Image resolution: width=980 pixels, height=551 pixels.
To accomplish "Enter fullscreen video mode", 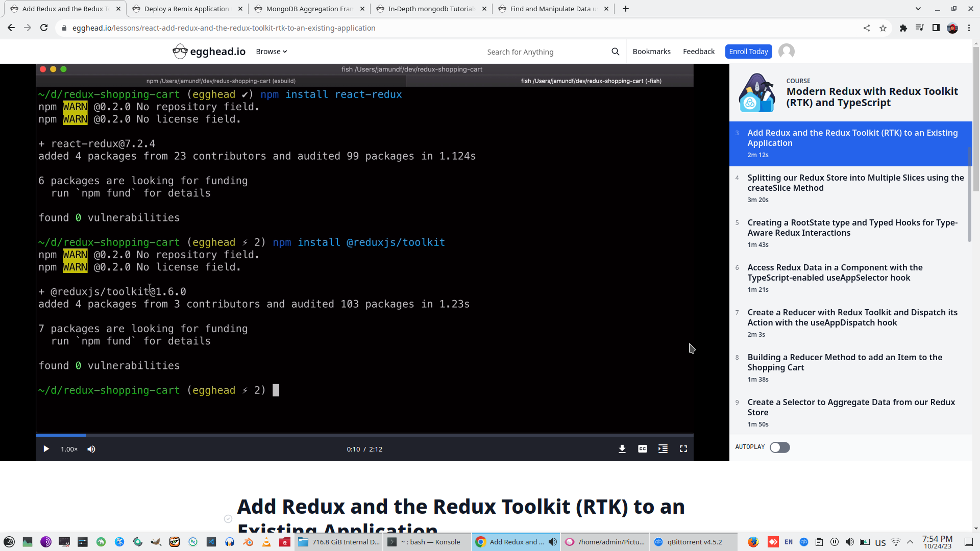I will point(683,449).
